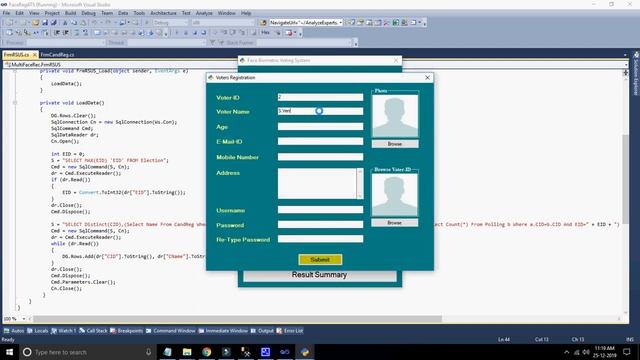Screen dimensions: 640x360
Task: Click the E-Mail ID input field
Action: tap(320, 141)
